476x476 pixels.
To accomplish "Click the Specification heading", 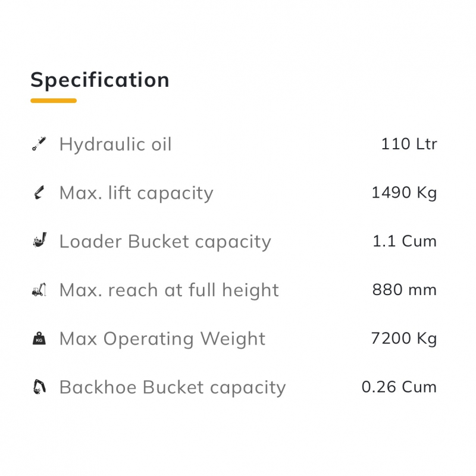I will [100, 80].
